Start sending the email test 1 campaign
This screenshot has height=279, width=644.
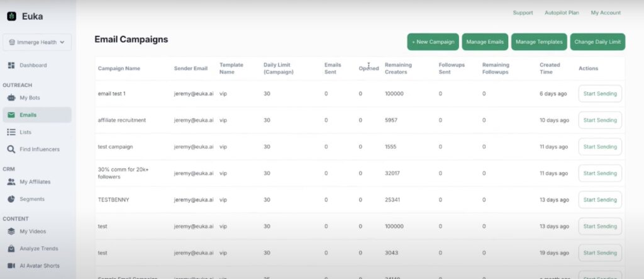pyautogui.click(x=600, y=94)
